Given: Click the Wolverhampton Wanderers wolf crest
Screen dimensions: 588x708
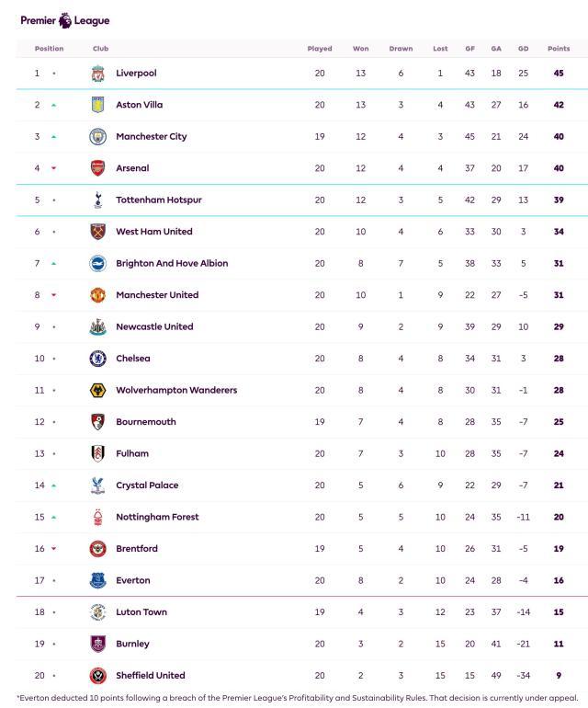Looking at the screenshot, I should coord(98,391).
